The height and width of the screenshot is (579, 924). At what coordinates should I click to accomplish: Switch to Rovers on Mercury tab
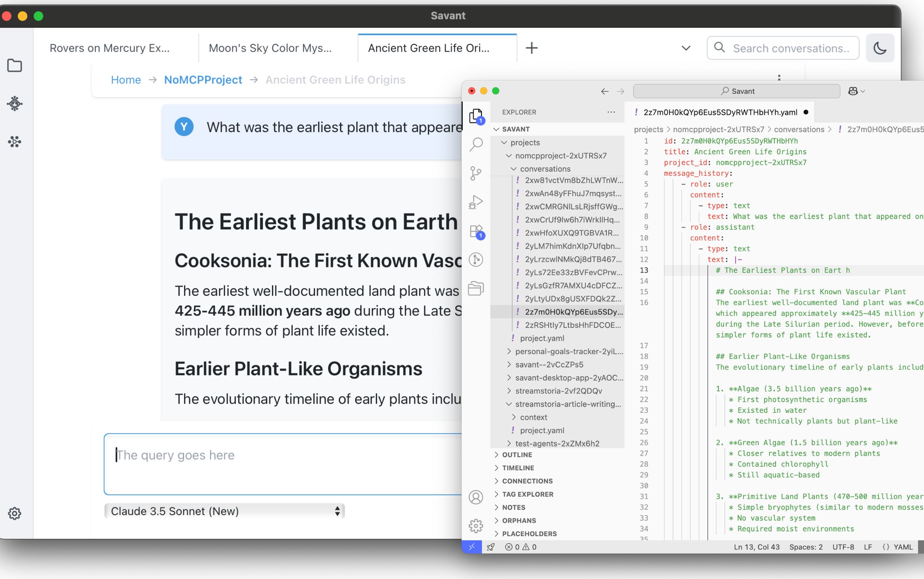[x=110, y=48]
